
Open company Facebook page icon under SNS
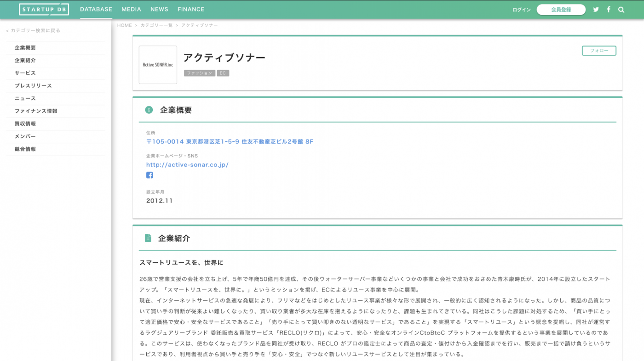(x=149, y=175)
